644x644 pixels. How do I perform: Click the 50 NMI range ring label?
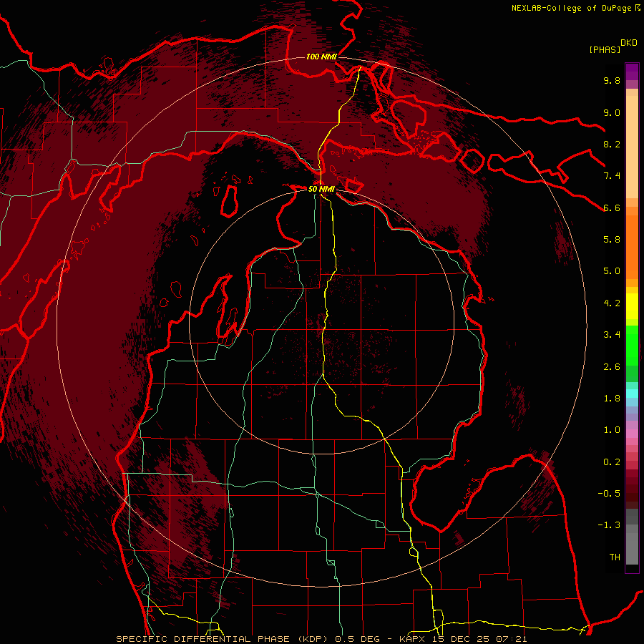click(x=321, y=189)
